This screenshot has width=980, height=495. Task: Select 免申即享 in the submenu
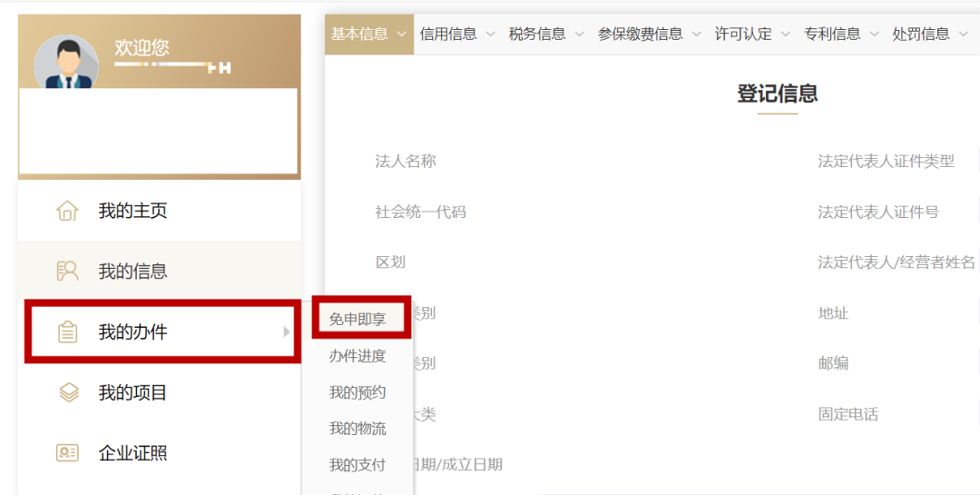click(358, 320)
